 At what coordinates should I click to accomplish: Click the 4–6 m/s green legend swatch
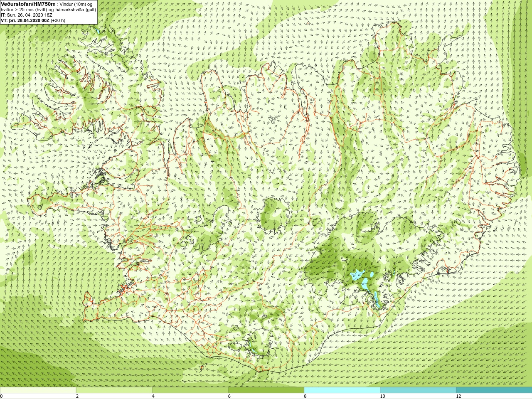coord(190,390)
